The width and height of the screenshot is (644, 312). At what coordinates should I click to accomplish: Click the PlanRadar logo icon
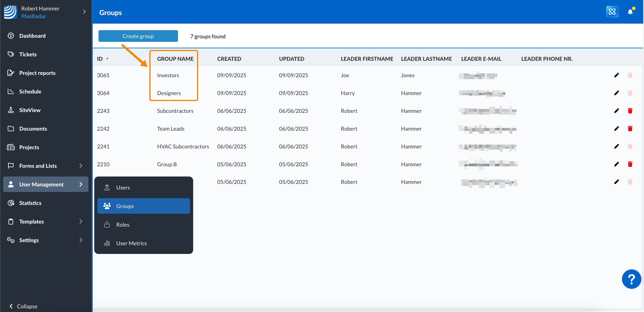pos(10,12)
